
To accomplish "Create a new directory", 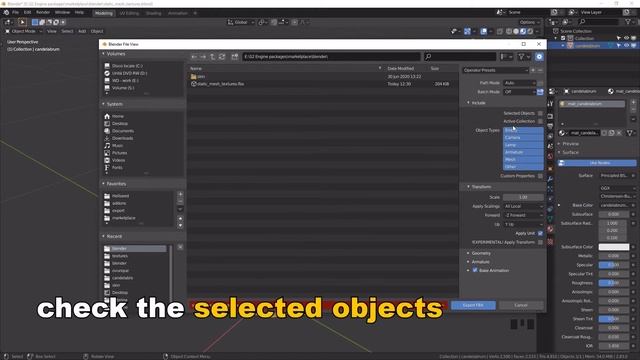I will click(235, 57).
